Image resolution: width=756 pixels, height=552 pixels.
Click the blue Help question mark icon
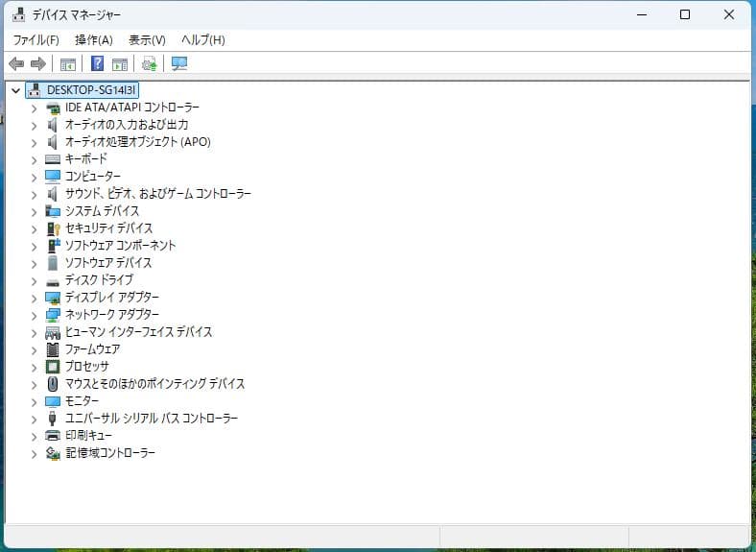point(98,63)
